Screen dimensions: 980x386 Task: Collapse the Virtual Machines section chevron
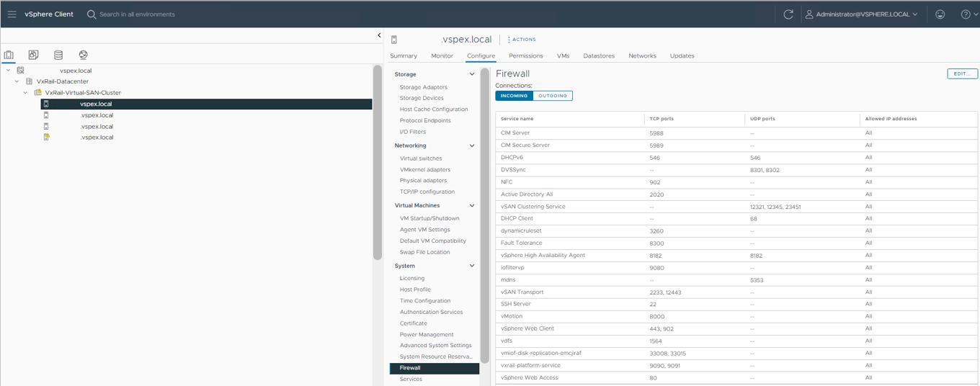coord(472,205)
